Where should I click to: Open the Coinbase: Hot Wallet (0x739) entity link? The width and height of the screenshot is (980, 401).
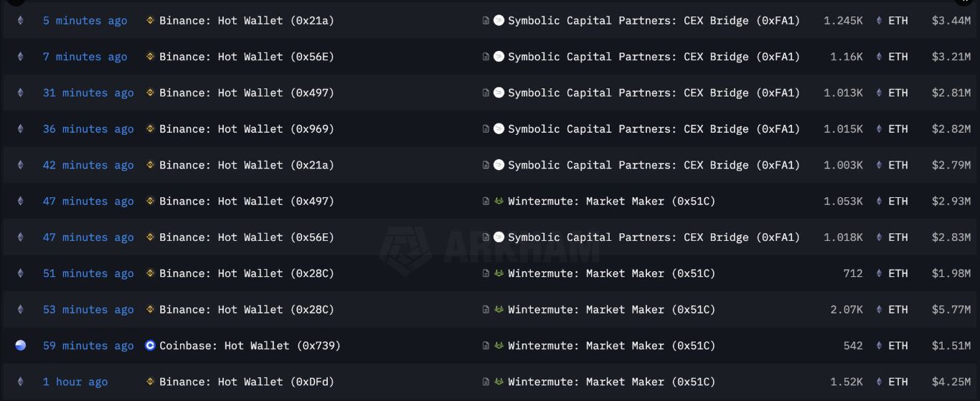pyautogui.click(x=250, y=346)
